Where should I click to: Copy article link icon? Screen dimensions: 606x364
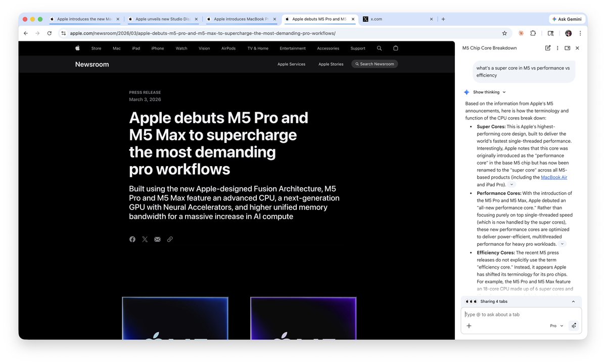[170, 239]
